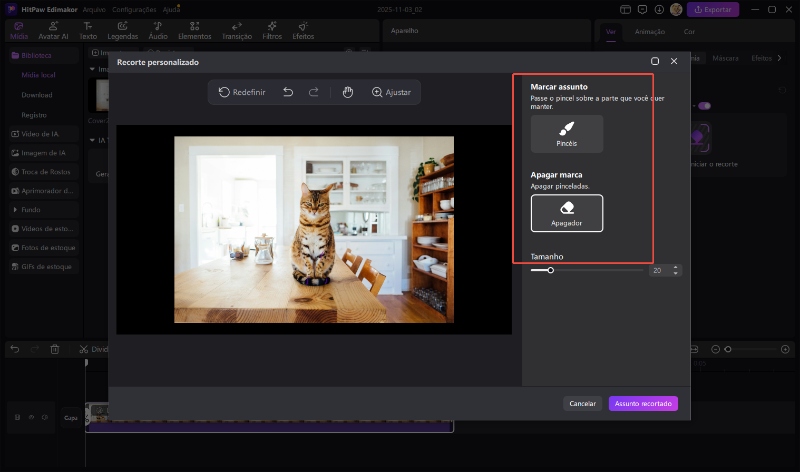
Task: Activate the hand pan tool
Action: (x=348, y=92)
